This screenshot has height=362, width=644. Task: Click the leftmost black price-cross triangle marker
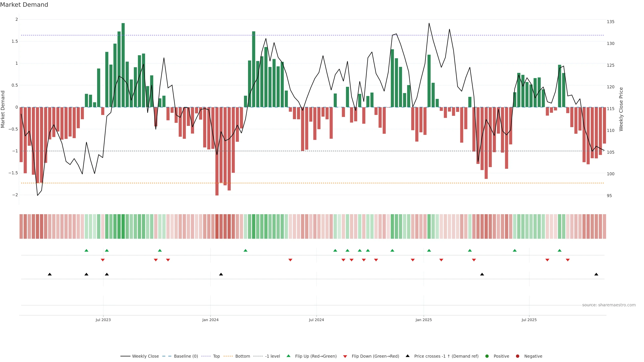coord(50,274)
